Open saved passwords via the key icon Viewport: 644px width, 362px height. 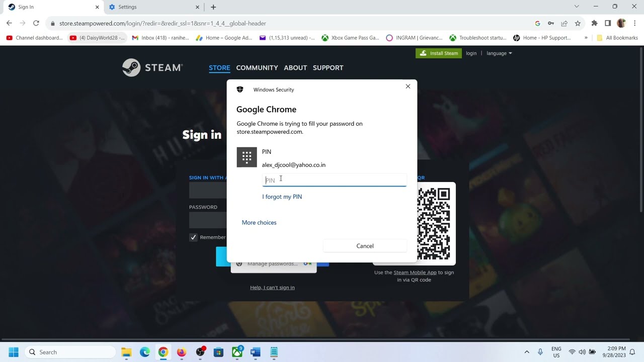click(551, 23)
